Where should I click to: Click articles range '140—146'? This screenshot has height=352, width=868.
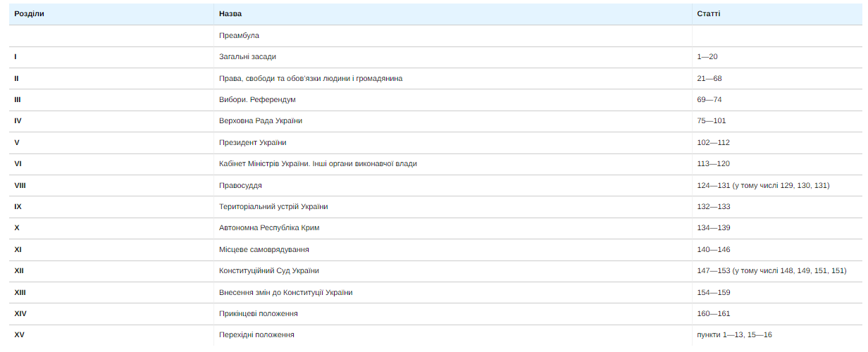[x=714, y=250]
